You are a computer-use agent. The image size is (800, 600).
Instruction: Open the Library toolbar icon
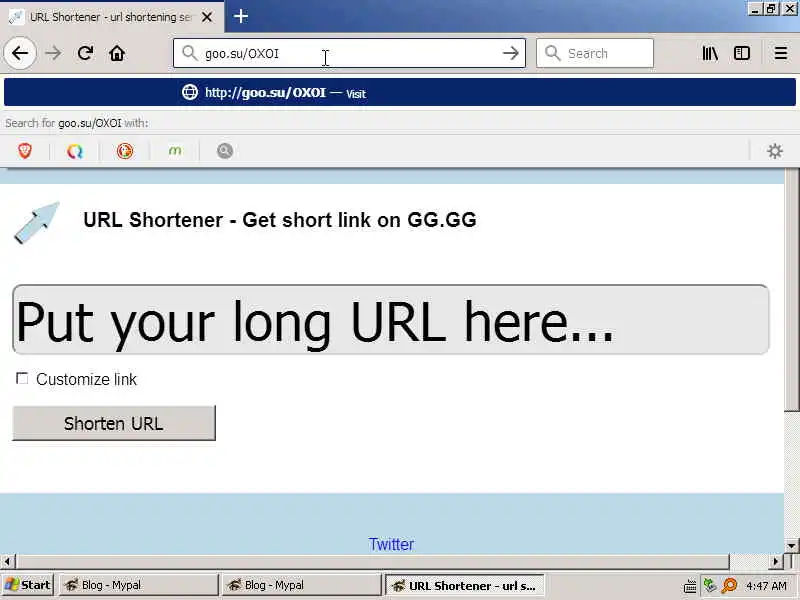pos(710,53)
